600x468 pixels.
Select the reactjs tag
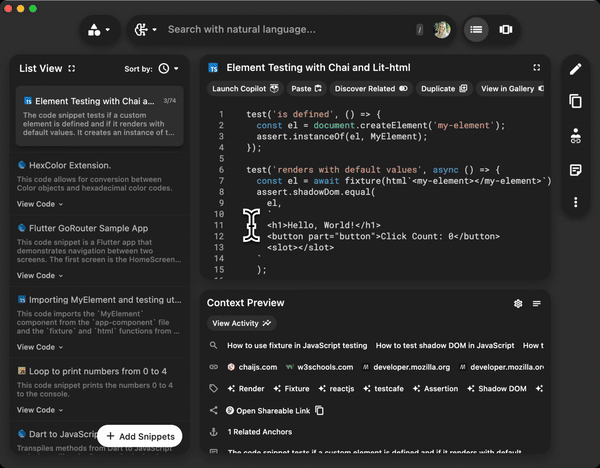[336, 388]
